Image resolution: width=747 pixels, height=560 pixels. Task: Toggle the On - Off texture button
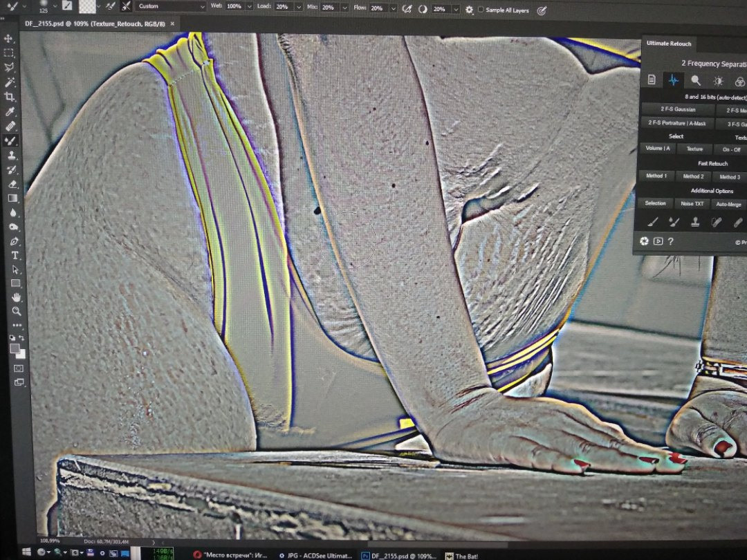(x=731, y=149)
